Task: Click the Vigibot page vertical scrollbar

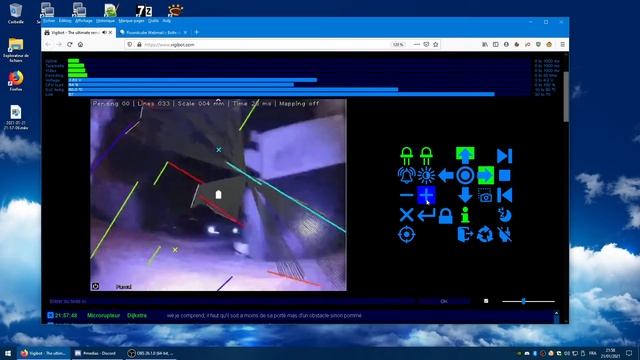Action: tap(566, 96)
